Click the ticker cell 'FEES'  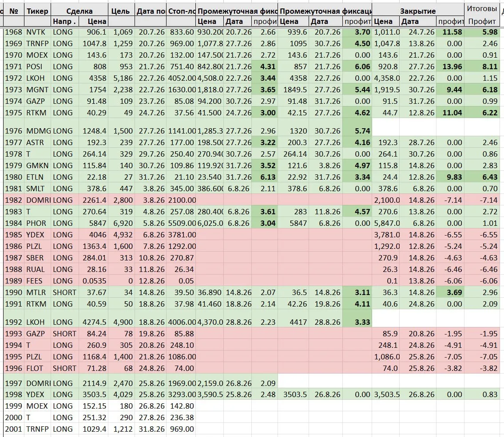(37, 281)
